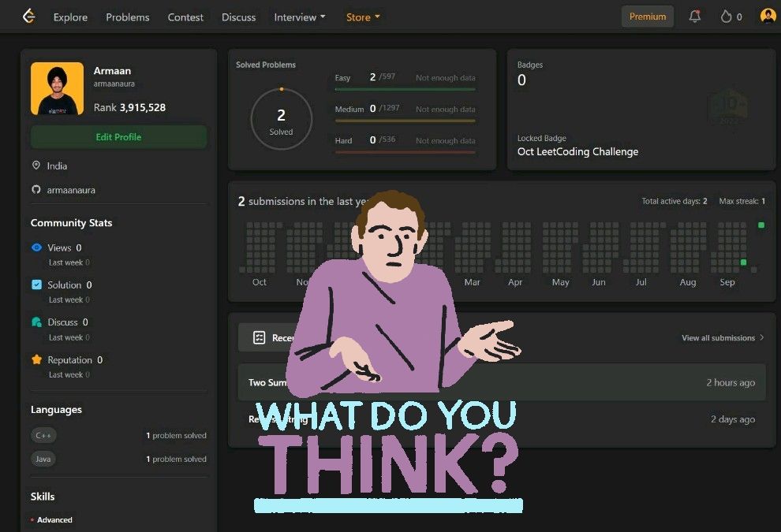Screen dimensions: 781x532
Task: Click the green September activity square at top
Action: point(761,225)
